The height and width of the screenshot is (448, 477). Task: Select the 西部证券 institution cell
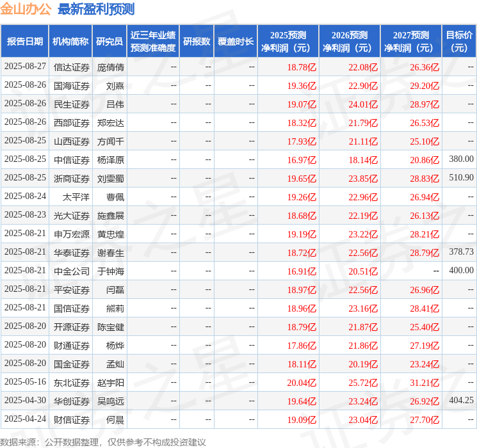72,123
